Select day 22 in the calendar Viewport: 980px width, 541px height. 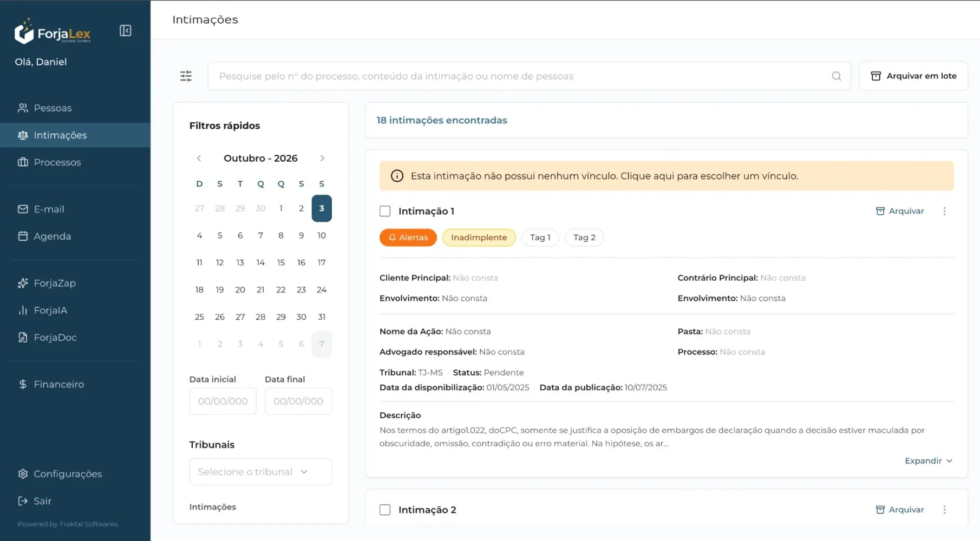point(281,290)
